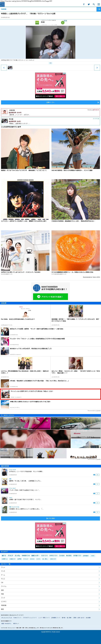Open the main drama scene photo

tap(51, 42)
